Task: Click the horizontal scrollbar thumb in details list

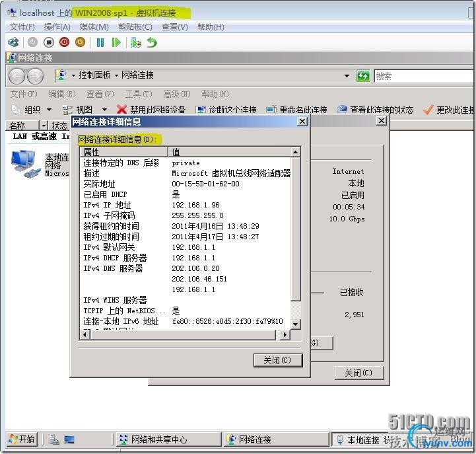Action: point(184,334)
